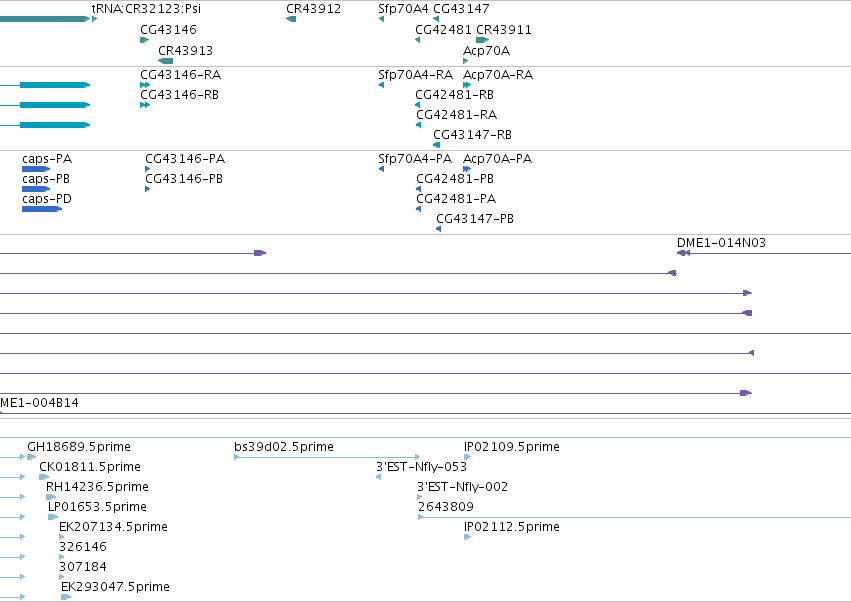Select the 2643809 EST span line
Screen dimensions: 851x602
pos(634,517)
